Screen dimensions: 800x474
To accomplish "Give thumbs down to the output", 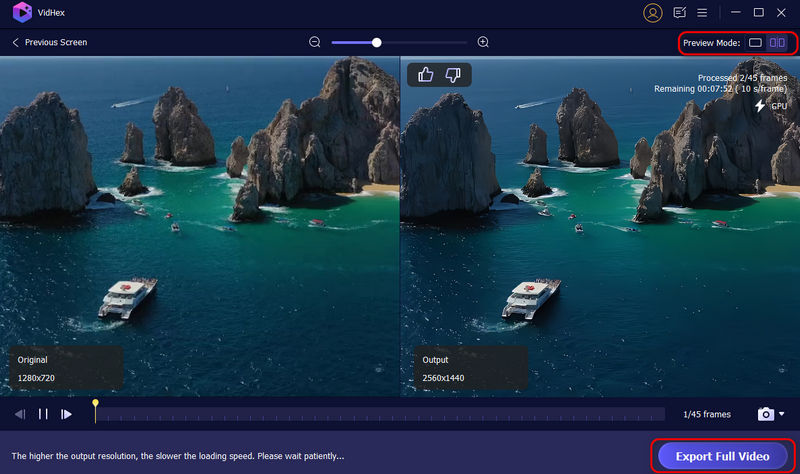I will coord(453,75).
